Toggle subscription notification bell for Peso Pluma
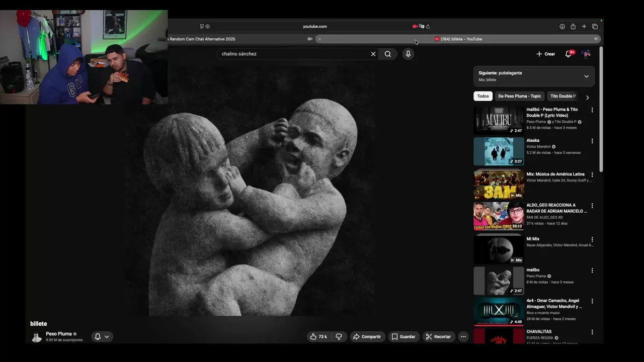Screen dimensions: 644x362 point(98,337)
